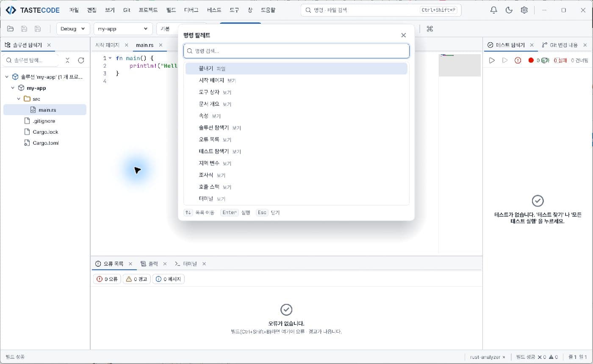Close the 시작 페이지 tab
593x364 pixels.
pos(126,45)
